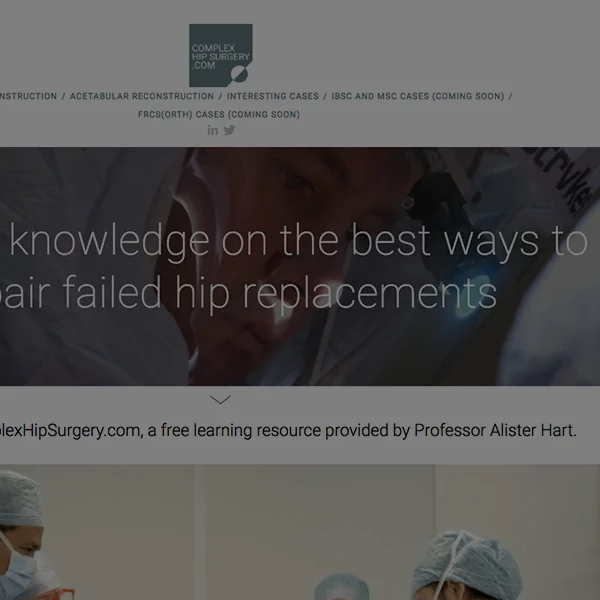Open Acetabular Reconstruction menu item
Viewport: 600px width, 600px height.
(142, 96)
